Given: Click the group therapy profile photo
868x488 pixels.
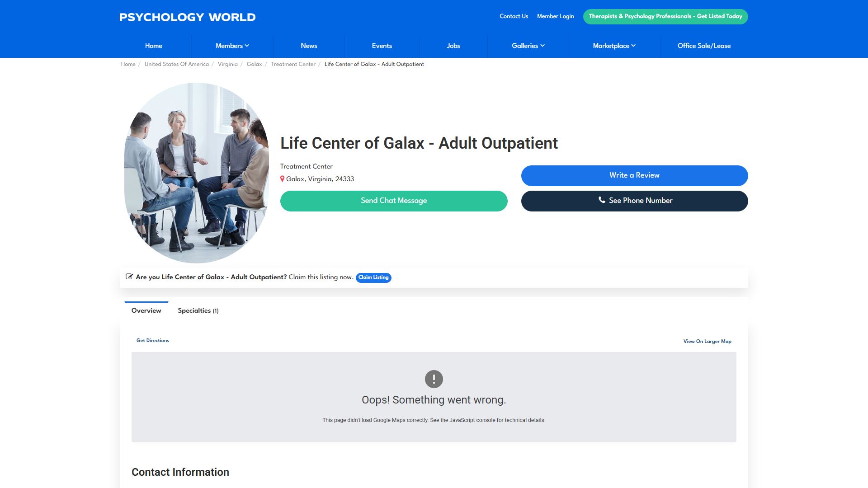Looking at the screenshot, I should (x=197, y=173).
